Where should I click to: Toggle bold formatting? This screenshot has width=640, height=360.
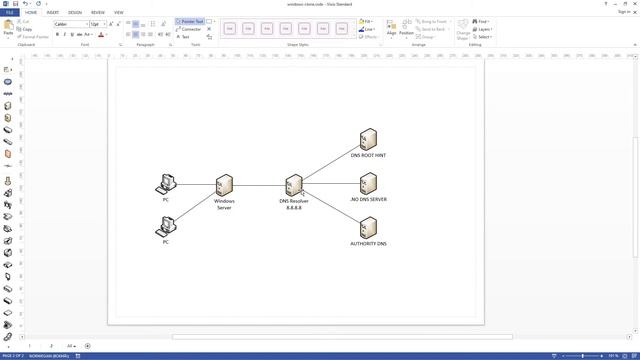point(57,35)
